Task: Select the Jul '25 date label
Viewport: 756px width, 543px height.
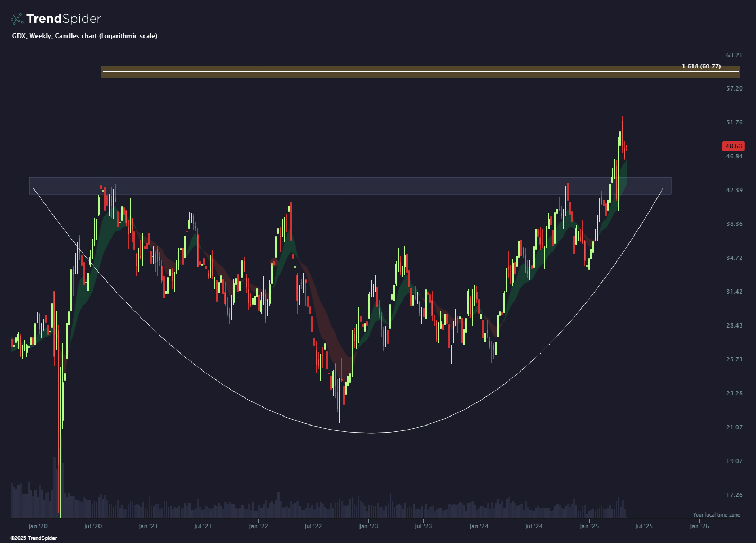Action: tap(644, 526)
